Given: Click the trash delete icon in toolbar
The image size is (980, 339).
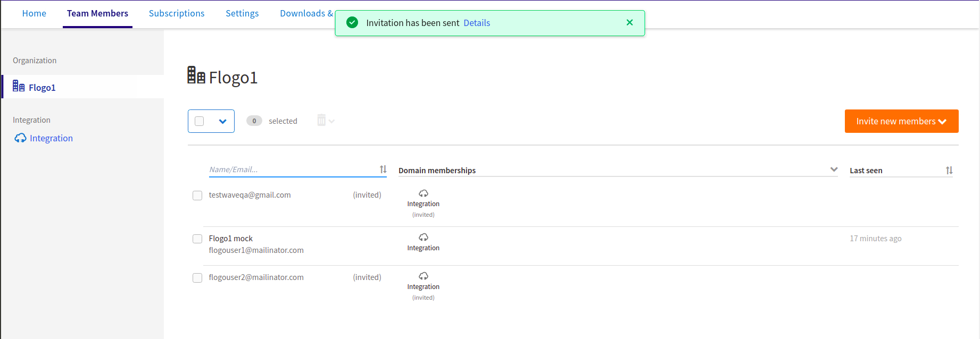Looking at the screenshot, I should (x=321, y=121).
